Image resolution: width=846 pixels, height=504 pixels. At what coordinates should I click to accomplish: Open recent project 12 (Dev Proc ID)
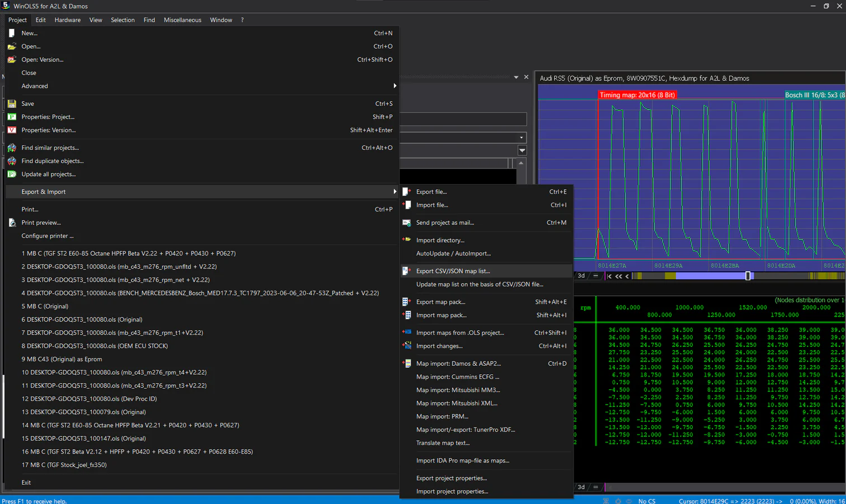[201, 399]
